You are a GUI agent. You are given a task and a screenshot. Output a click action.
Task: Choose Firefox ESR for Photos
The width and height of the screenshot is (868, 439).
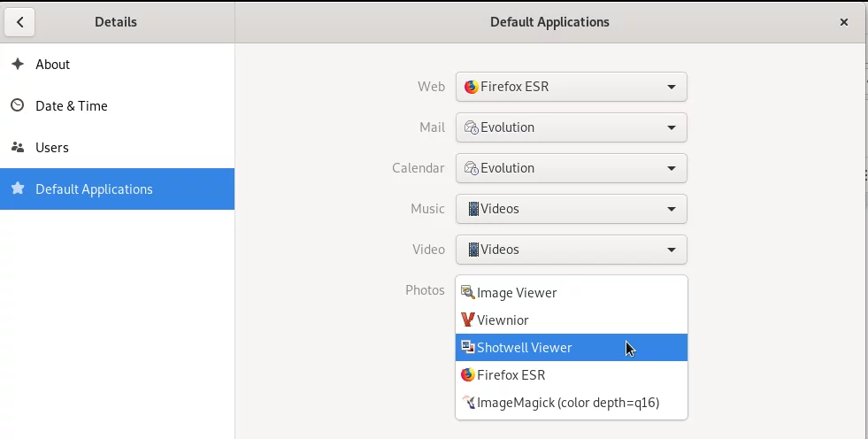pyautogui.click(x=572, y=374)
